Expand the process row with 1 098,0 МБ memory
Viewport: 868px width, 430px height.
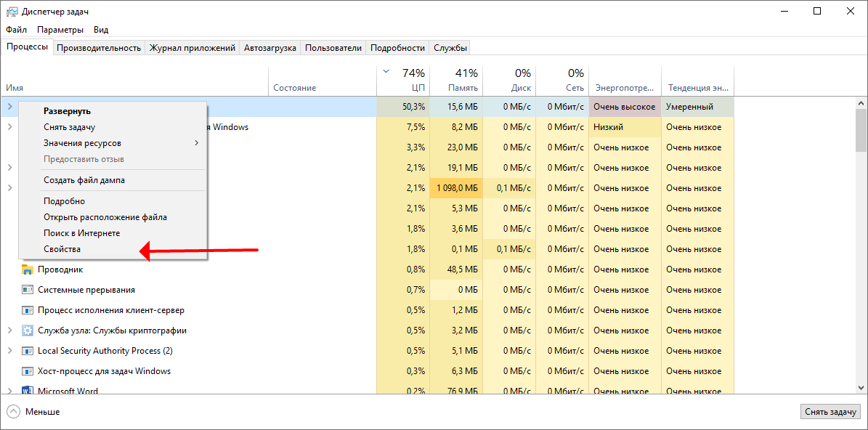(x=9, y=187)
